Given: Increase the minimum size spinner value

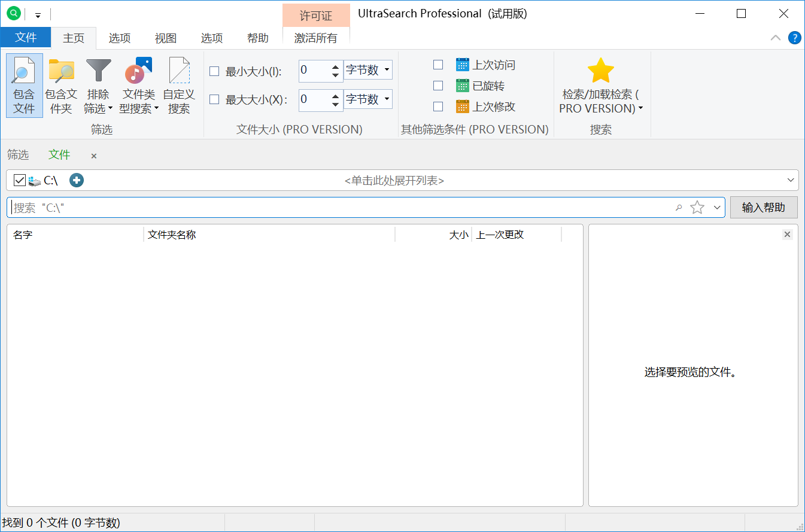Looking at the screenshot, I should pos(336,66).
